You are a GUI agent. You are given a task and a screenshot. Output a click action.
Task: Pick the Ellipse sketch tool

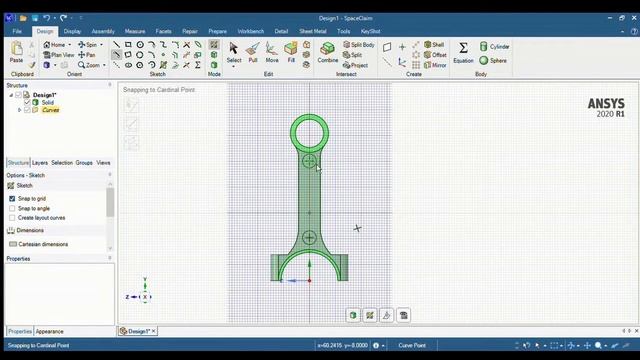(x=128, y=65)
